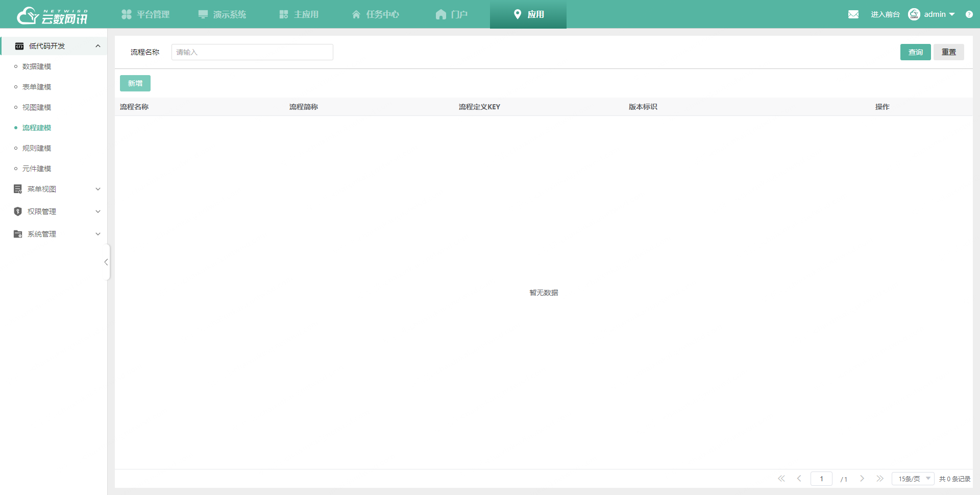Click the 云数网讯 logo
Image resolution: width=980 pixels, height=495 pixels.
pos(52,15)
